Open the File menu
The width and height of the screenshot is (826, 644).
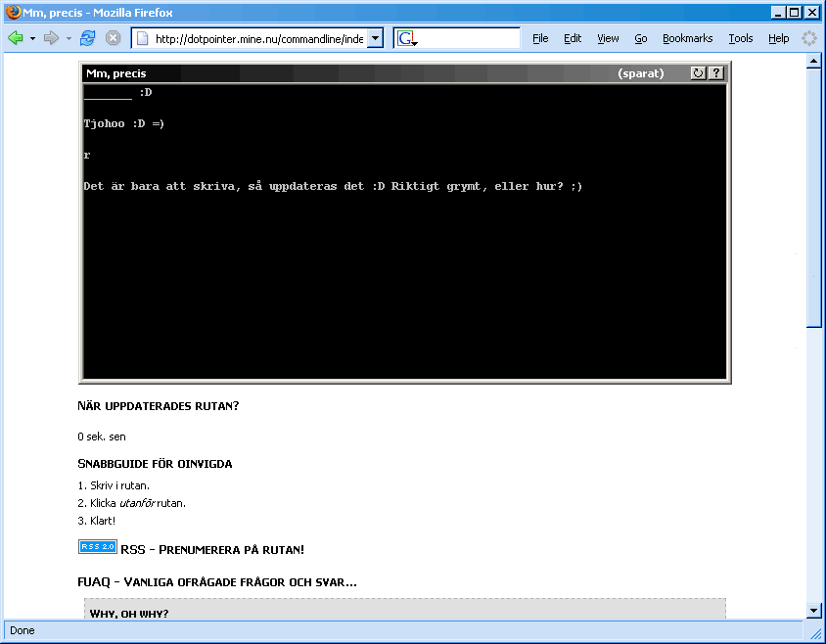click(x=540, y=38)
